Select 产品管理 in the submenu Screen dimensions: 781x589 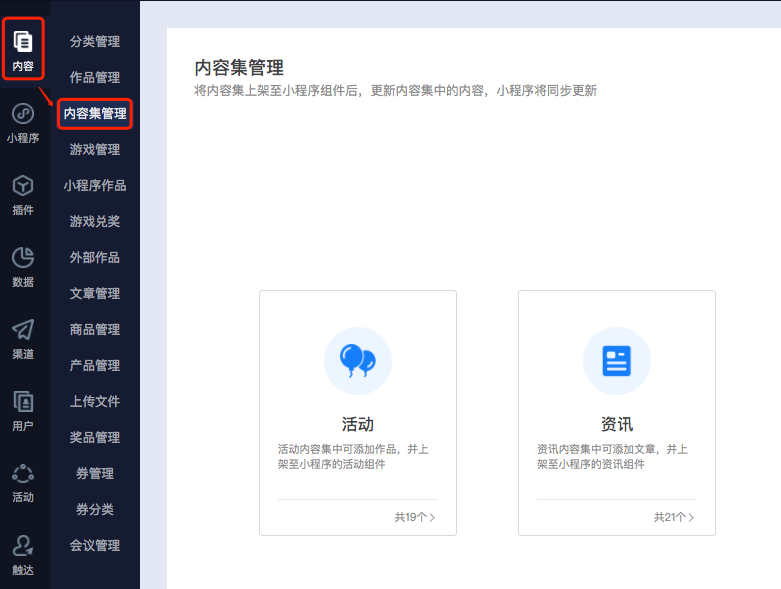(x=95, y=365)
